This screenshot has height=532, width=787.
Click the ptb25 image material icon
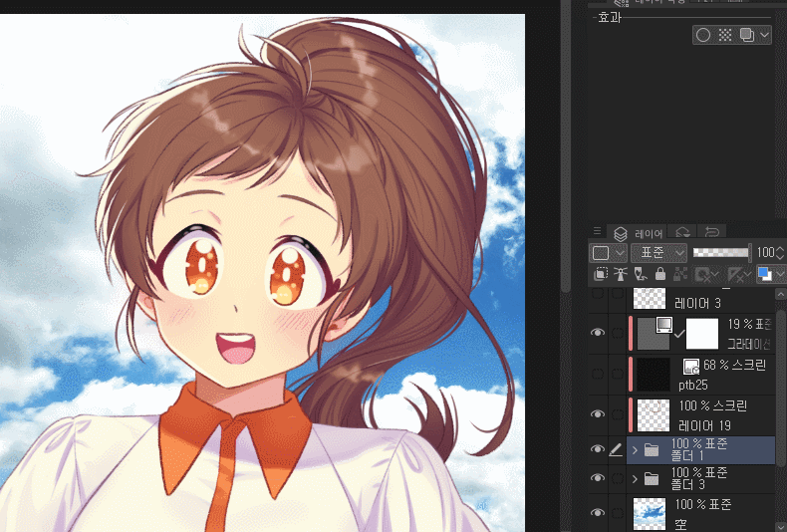[691, 366]
